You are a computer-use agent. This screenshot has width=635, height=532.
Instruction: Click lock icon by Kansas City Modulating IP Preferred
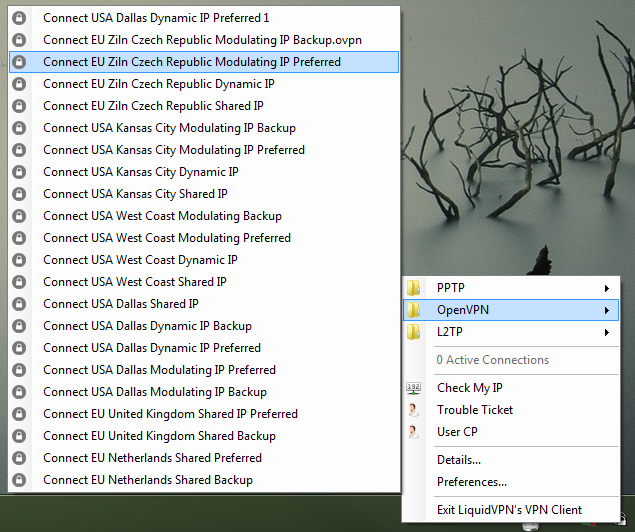coord(19,150)
